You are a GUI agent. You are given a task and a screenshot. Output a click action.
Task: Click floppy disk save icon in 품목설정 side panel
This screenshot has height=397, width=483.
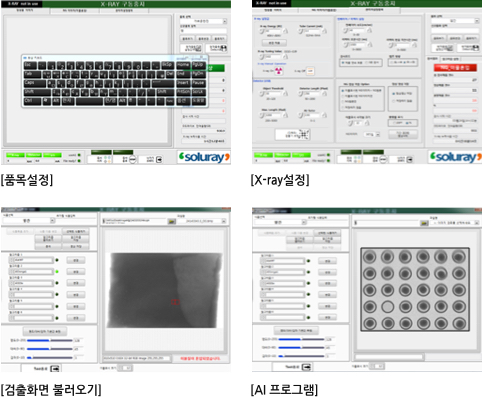223,48
